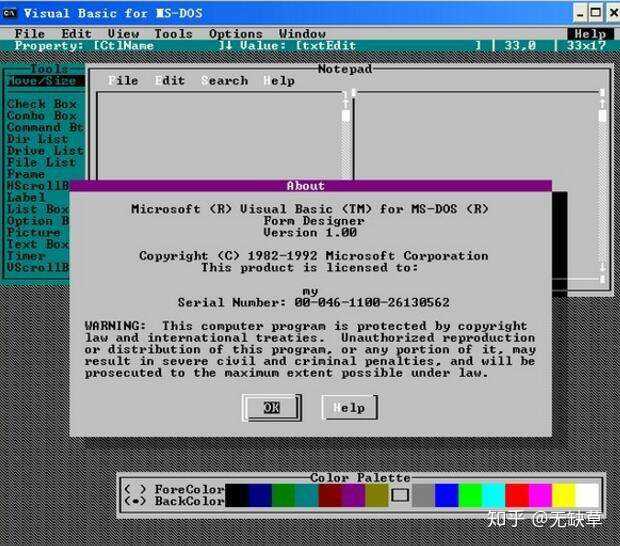This screenshot has width=620, height=546.
Task: Maximize the Visual Basic for MS-DOS window
Action: tap(595, 13)
